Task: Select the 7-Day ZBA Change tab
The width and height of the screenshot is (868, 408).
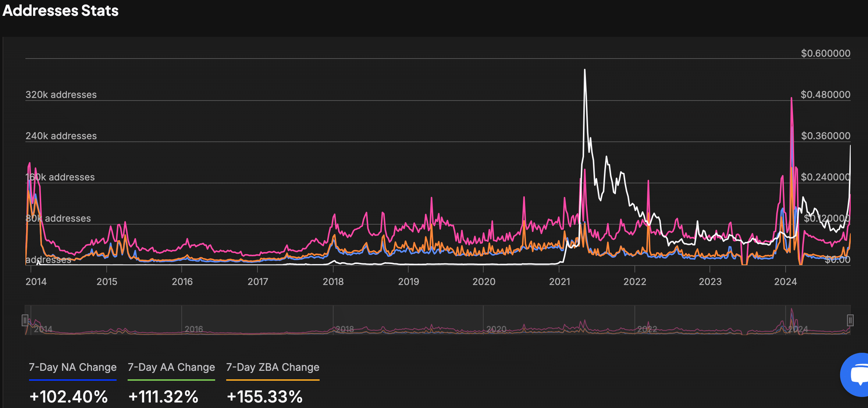Action: [x=273, y=367]
